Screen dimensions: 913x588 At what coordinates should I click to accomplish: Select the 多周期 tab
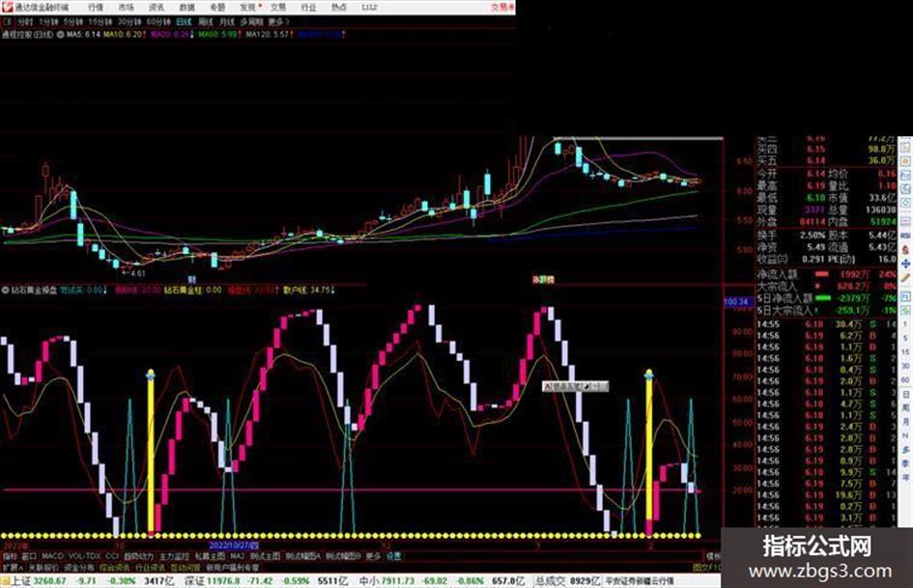point(251,22)
